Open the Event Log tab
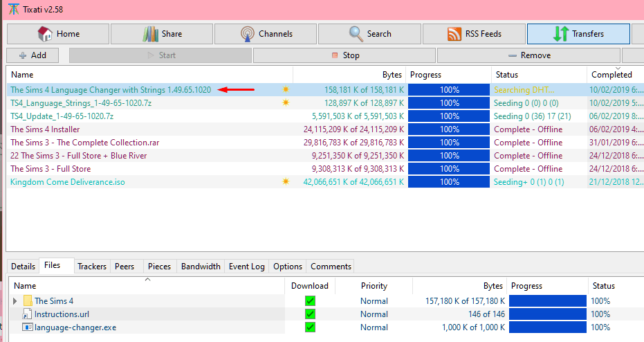Viewport: 644px width, 342px height. point(247,267)
